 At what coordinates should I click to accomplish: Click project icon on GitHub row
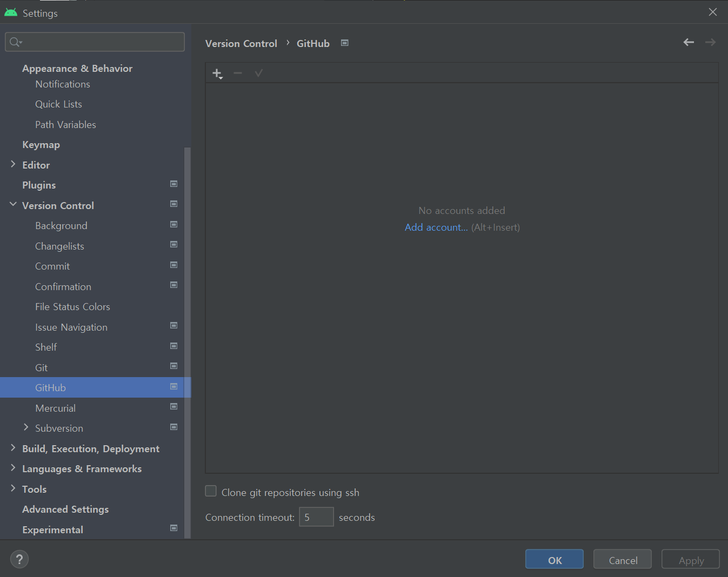click(174, 386)
